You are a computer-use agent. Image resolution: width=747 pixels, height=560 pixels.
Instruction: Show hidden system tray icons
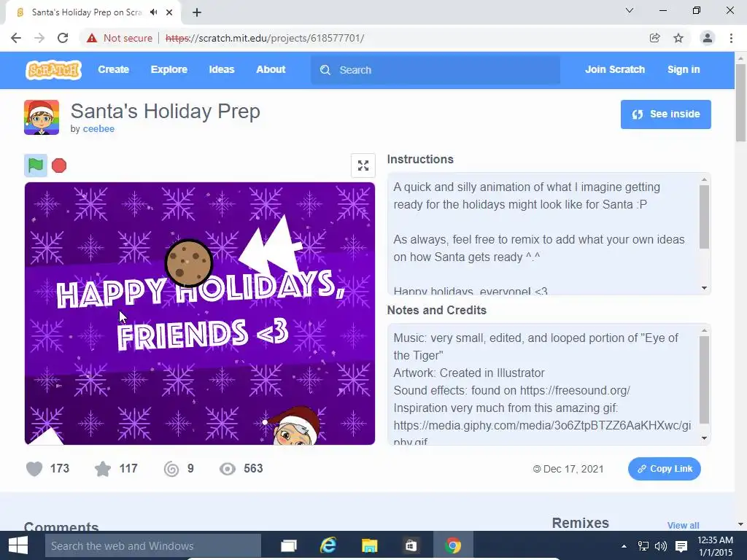pyautogui.click(x=624, y=546)
